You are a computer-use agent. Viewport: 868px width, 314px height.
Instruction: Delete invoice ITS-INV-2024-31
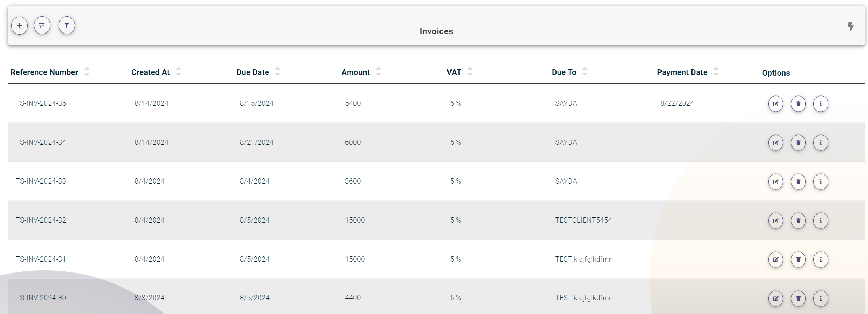point(798,260)
